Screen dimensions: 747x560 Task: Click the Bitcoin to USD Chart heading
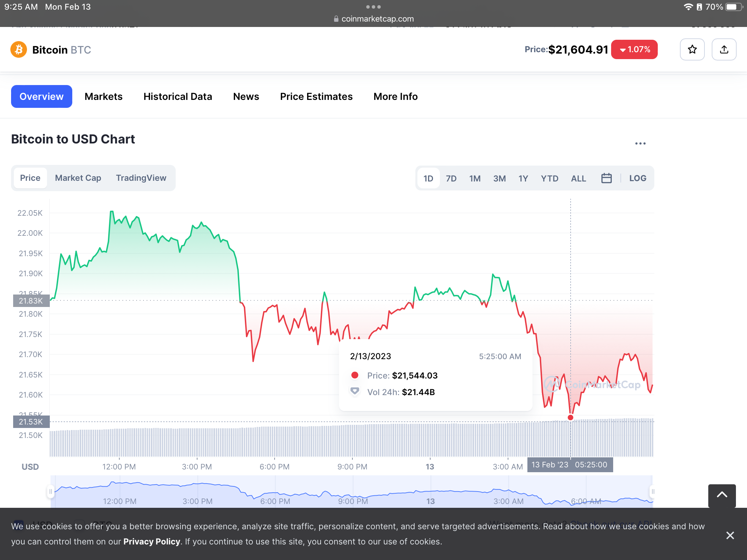(73, 139)
